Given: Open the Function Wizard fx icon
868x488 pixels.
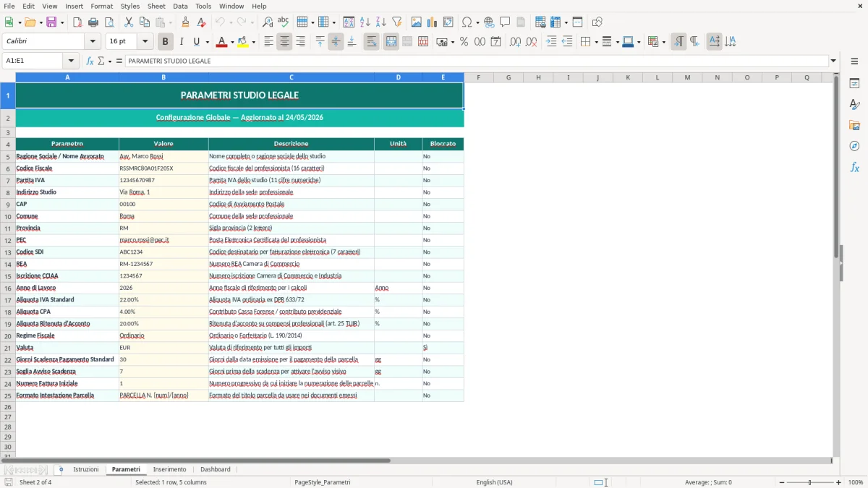Looking at the screenshot, I should [x=90, y=61].
